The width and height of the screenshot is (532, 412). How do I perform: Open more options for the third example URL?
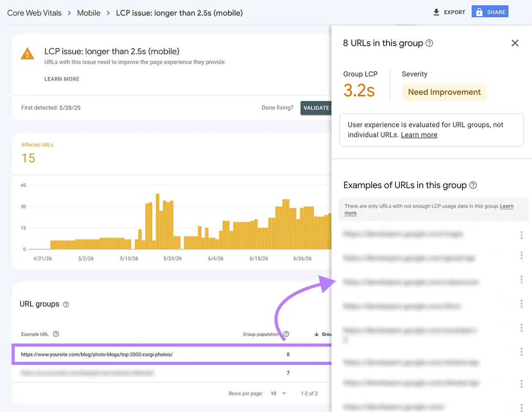coord(521,279)
